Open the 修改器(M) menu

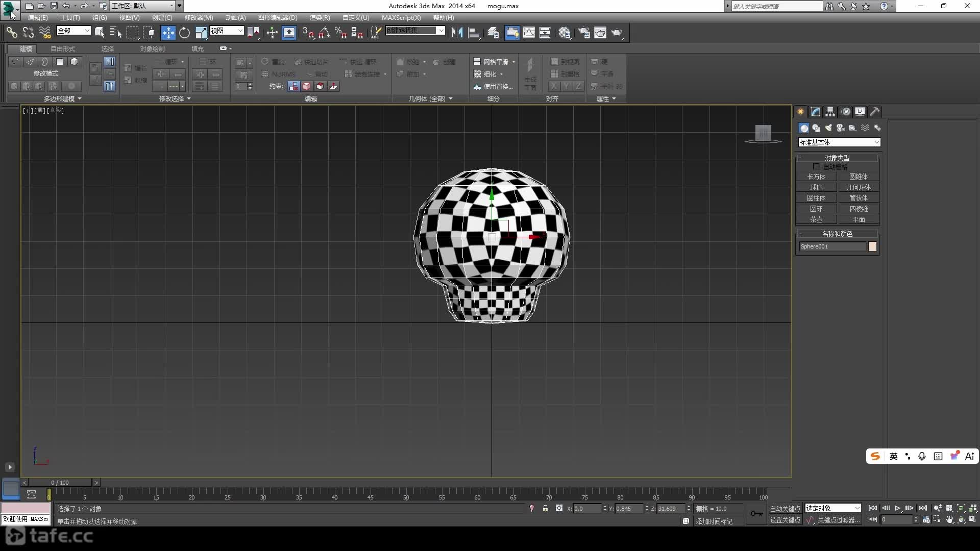point(199,17)
